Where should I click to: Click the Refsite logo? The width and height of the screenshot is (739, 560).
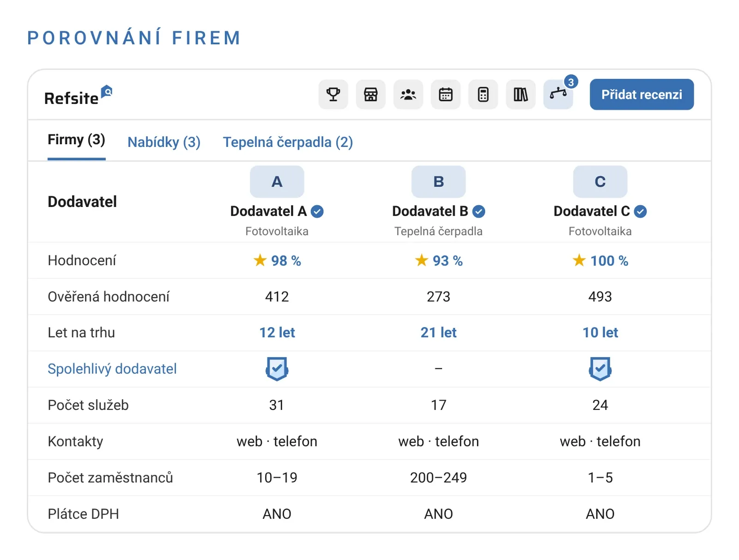78,96
